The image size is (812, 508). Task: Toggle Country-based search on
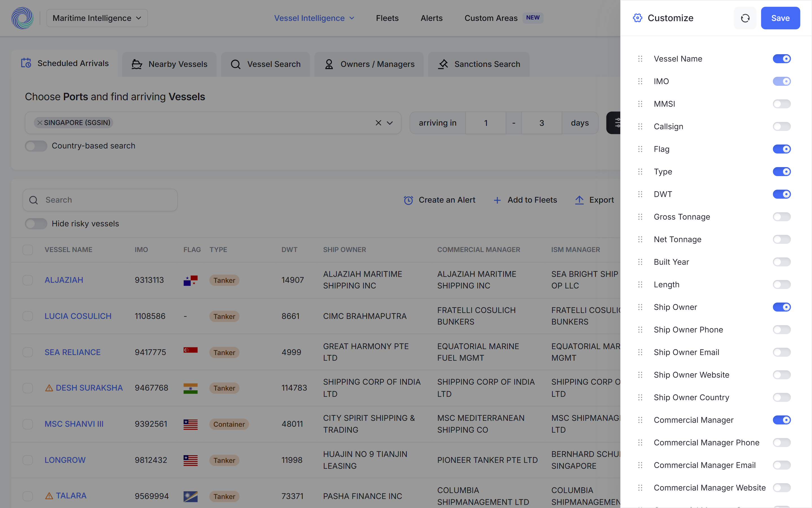click(x=36, y=146)
